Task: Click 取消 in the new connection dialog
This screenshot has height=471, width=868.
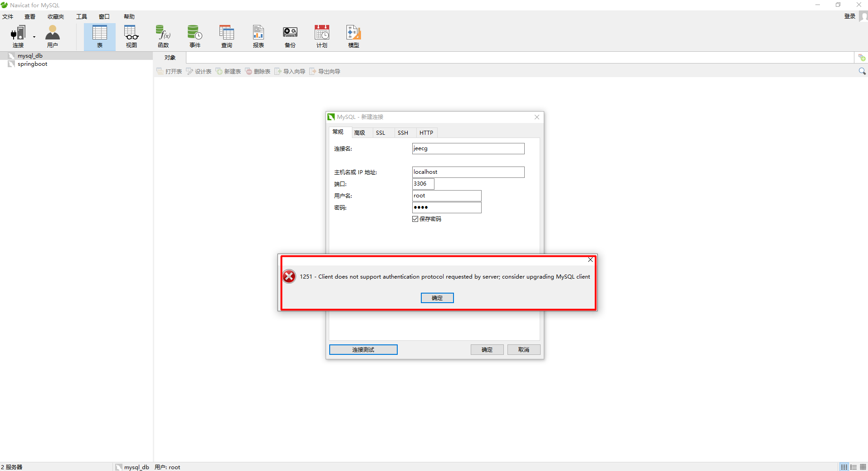Action: tap(524, 350)
